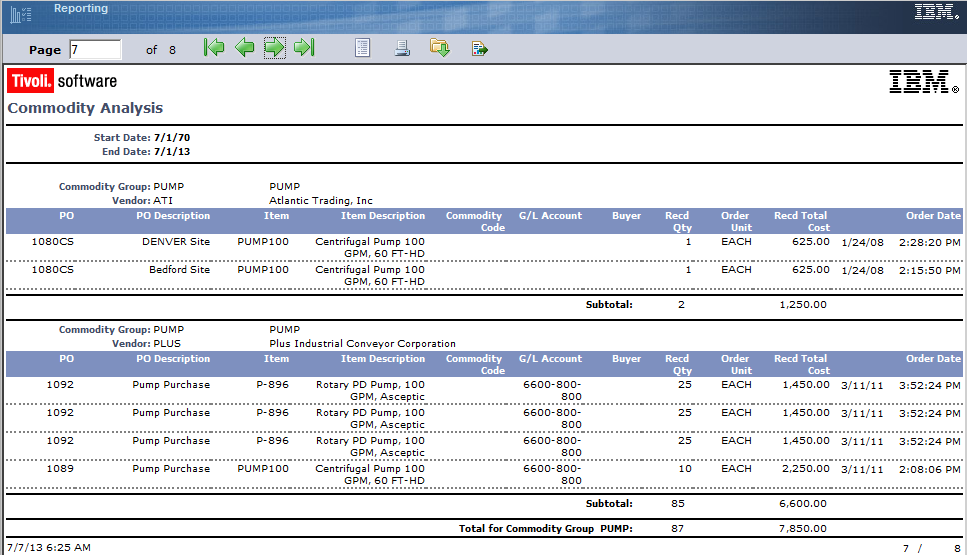Click the Commodity Analysis heading

pos(85,108)
